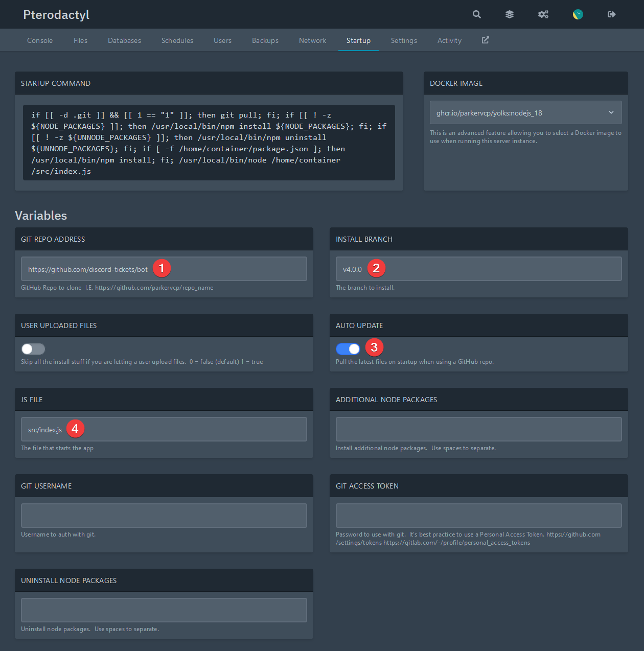This screenshot has height=651, width=644.
Task: Enable the User Uploaded Files toggle
Action: [x=33, y=348]
